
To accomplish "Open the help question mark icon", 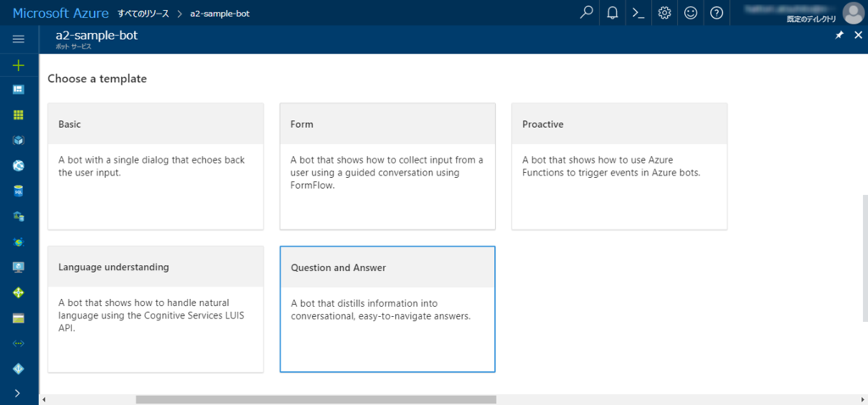I will tap(717, 13).
